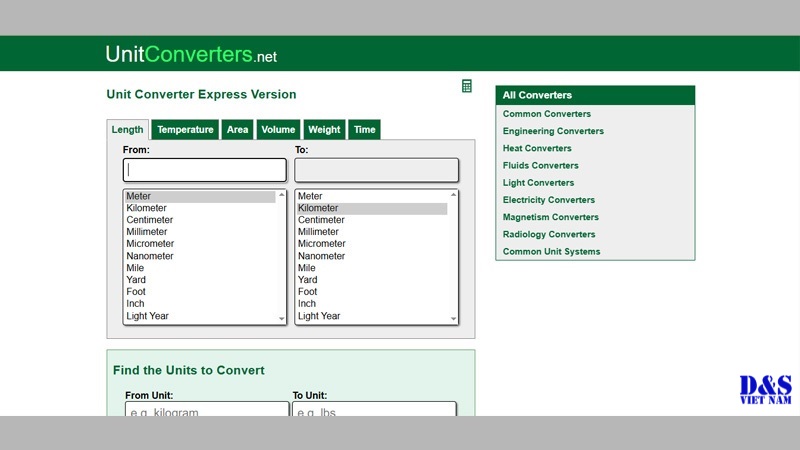Image resolution: width=800 pixels, height=450 pixels.
Task: Select Light Year in the From list
Action: [201, 316]
